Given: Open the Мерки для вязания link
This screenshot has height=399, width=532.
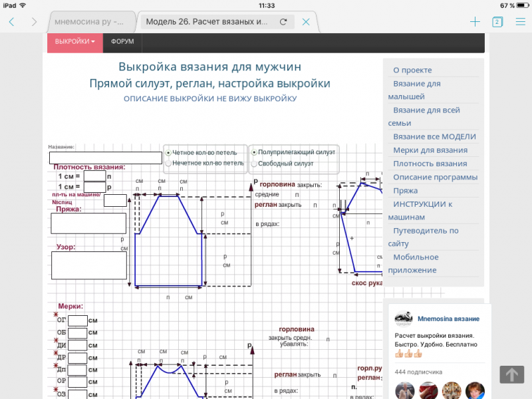Looking at the screenshot, I should (430, 150).
